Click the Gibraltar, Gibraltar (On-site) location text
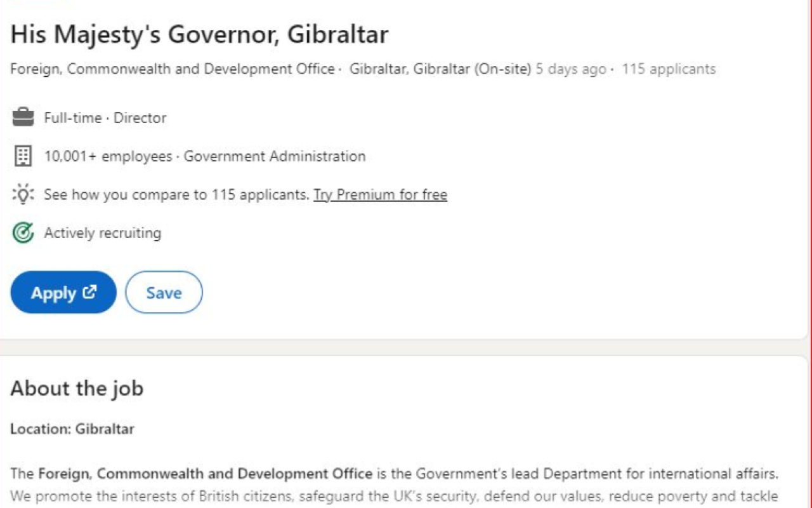The image size is (812, 508). pos(440,69)
